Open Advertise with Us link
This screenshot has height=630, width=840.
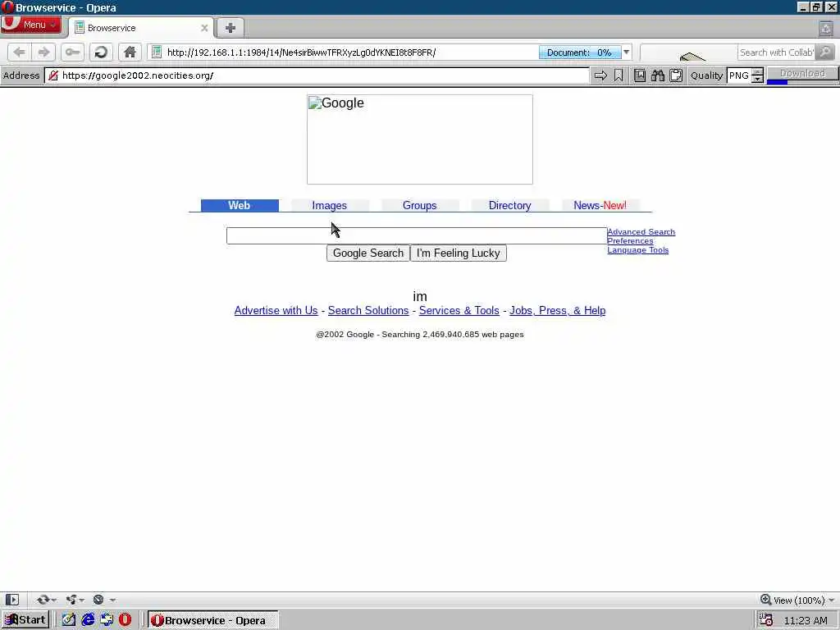276,311
